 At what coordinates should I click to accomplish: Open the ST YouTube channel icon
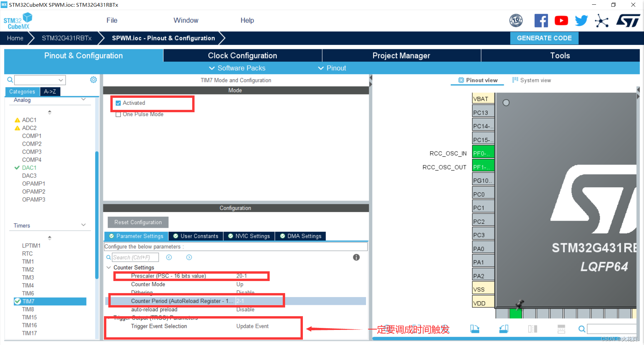tap(561, 21)
